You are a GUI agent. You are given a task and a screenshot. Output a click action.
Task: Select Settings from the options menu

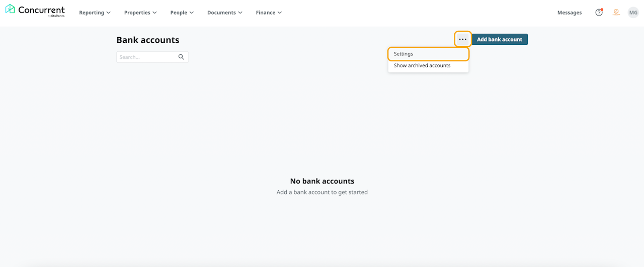pyautogui.click(x=404, y=54)
